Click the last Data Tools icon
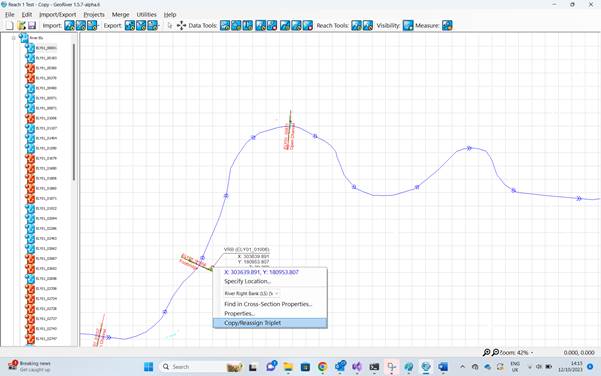 pyautogui.click(x=308, y=26)
